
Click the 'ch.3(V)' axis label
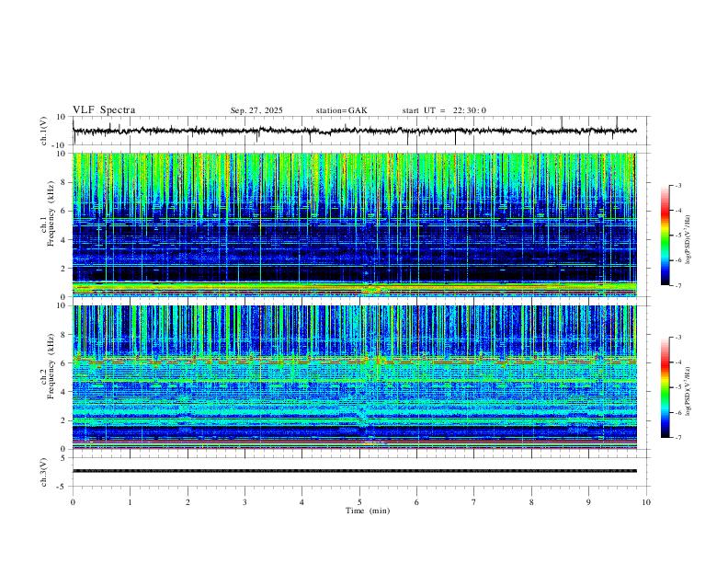pyautogui.click(x=44, y=473)
